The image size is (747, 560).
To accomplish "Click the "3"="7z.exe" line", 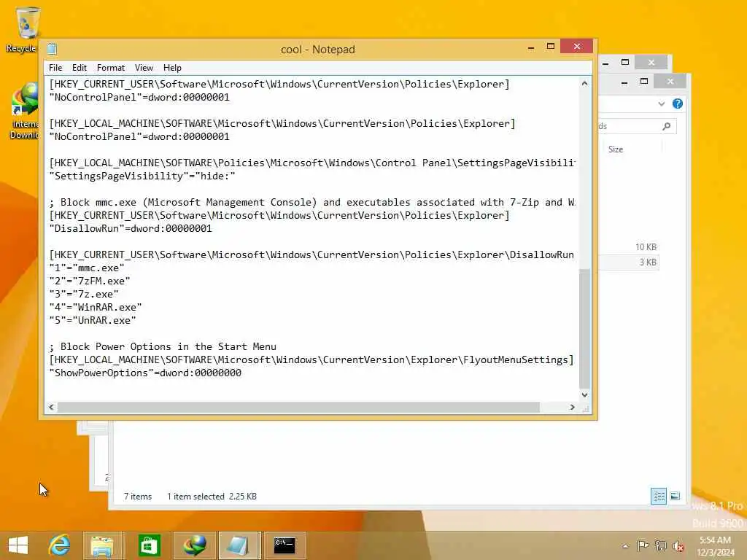I will (84, 295).
